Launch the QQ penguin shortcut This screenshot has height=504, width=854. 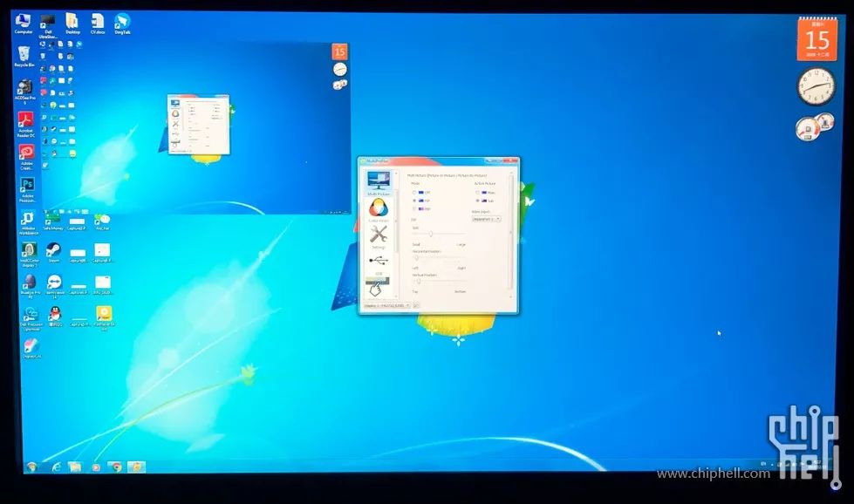point(55,317)
